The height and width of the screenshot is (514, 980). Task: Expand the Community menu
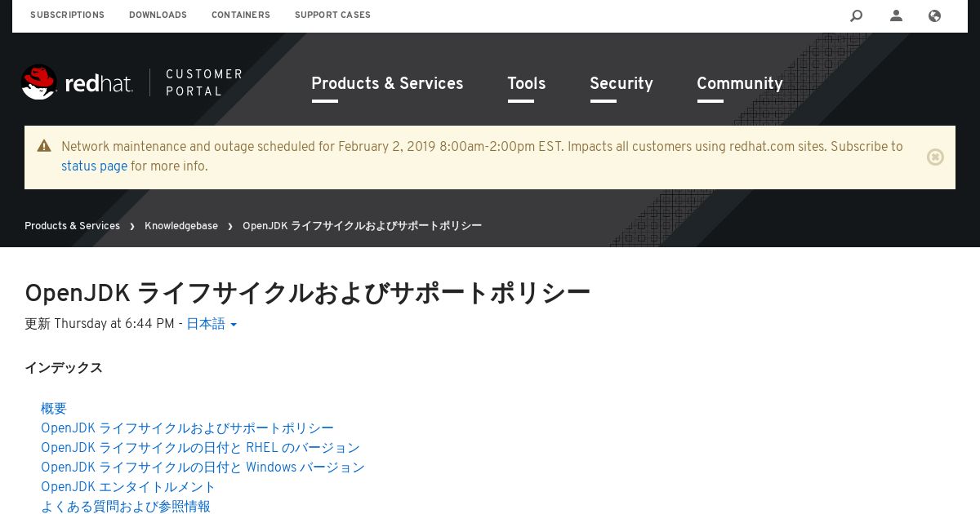click(x=739, y=84)
